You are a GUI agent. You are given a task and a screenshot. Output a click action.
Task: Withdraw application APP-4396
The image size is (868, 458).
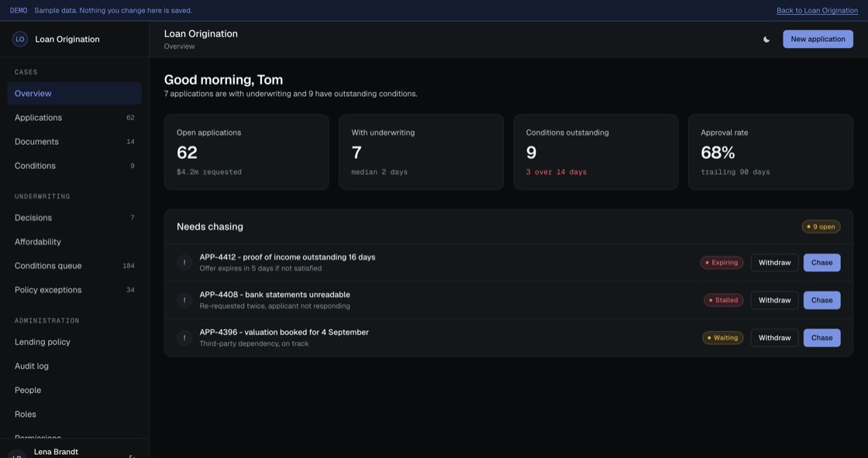pyautogui.click(x=774, y=338)
